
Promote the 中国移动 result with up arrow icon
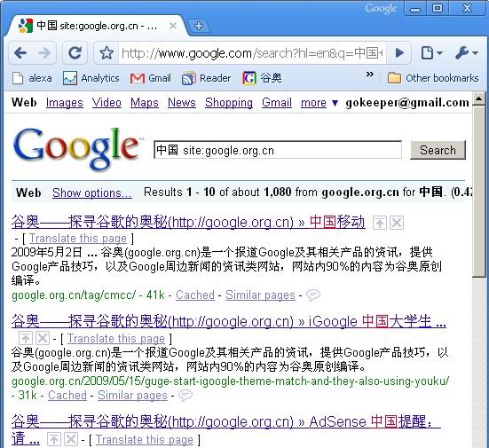tap(380, 223)
